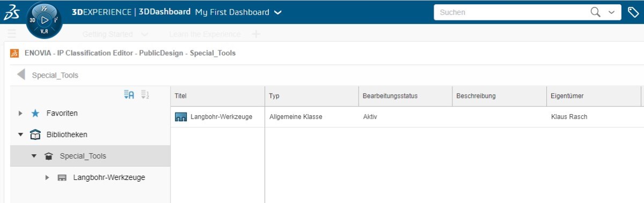Sort tree alphabetically ascending icon
This screenshot has width=644, height=203.
(x=129, y=95)
